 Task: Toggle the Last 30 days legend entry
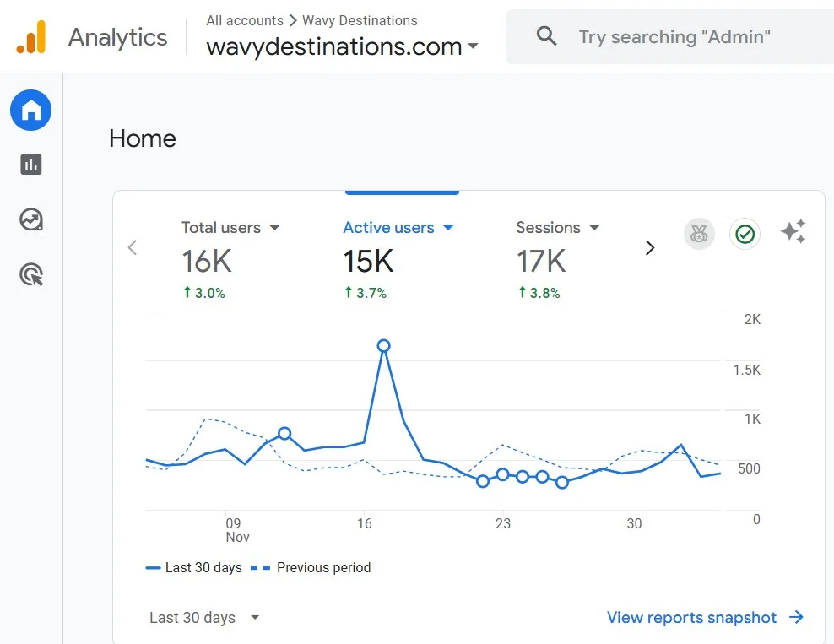[194, 567]
